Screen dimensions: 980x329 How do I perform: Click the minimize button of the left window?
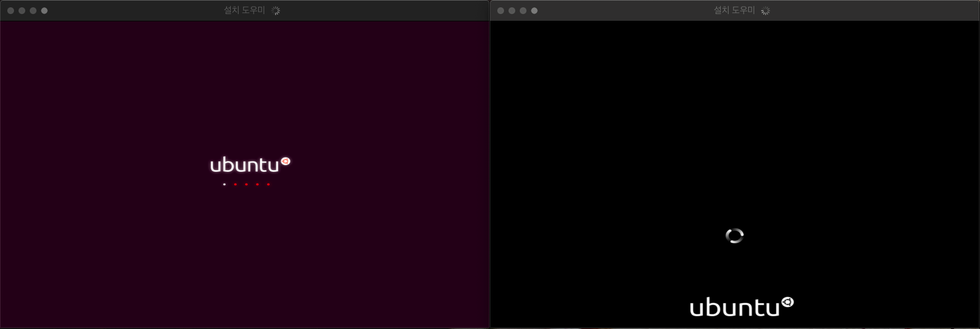coord(22,11)
